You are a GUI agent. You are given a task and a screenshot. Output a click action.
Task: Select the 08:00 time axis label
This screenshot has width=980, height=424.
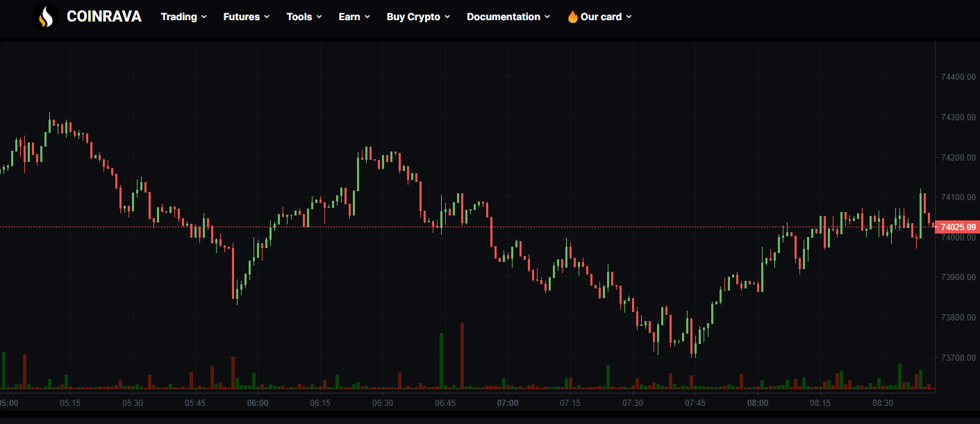[x=758, y=403]
